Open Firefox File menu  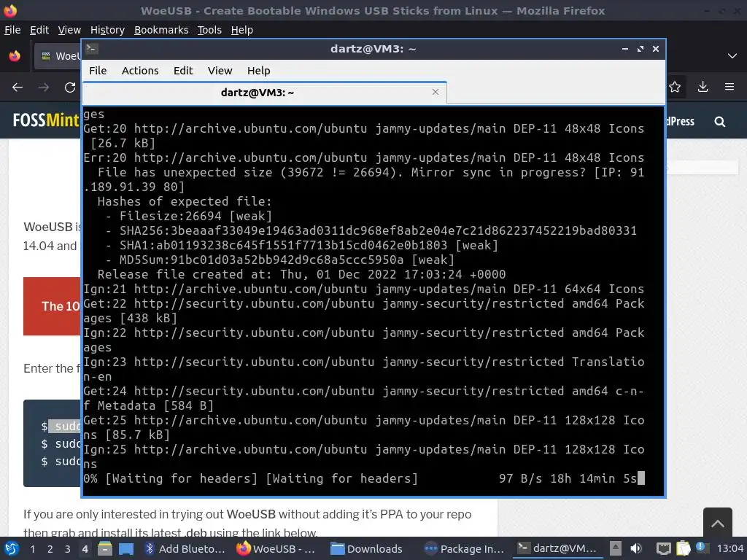pos(12,29)
